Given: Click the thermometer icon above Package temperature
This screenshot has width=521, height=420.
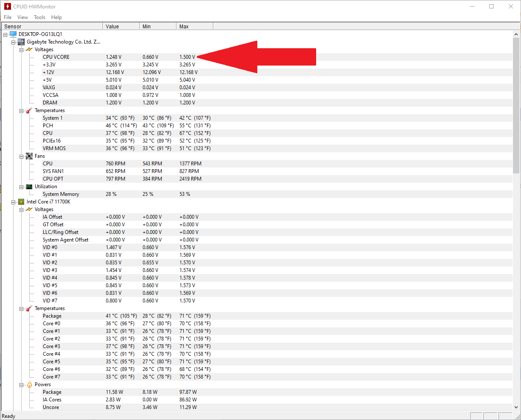Looking at the screenshot, I should [x=29, y=308].
